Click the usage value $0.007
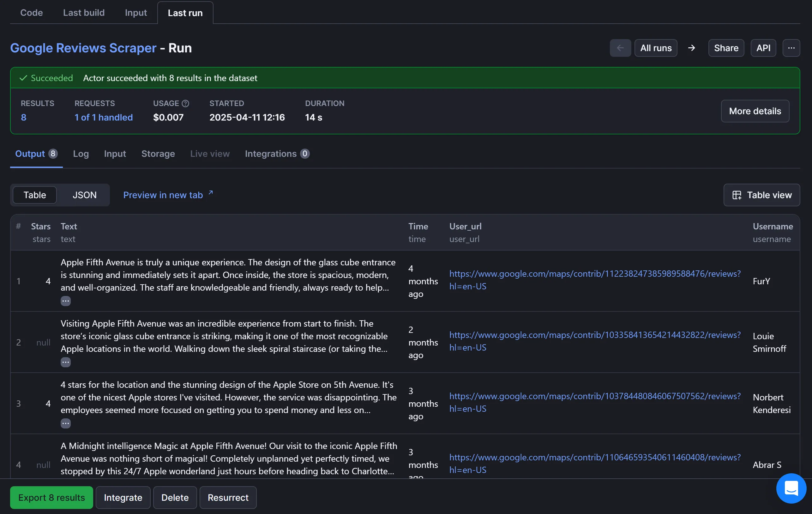Image resolution: width=812 pixels, height=514 pixels. (x=168, y=117)
